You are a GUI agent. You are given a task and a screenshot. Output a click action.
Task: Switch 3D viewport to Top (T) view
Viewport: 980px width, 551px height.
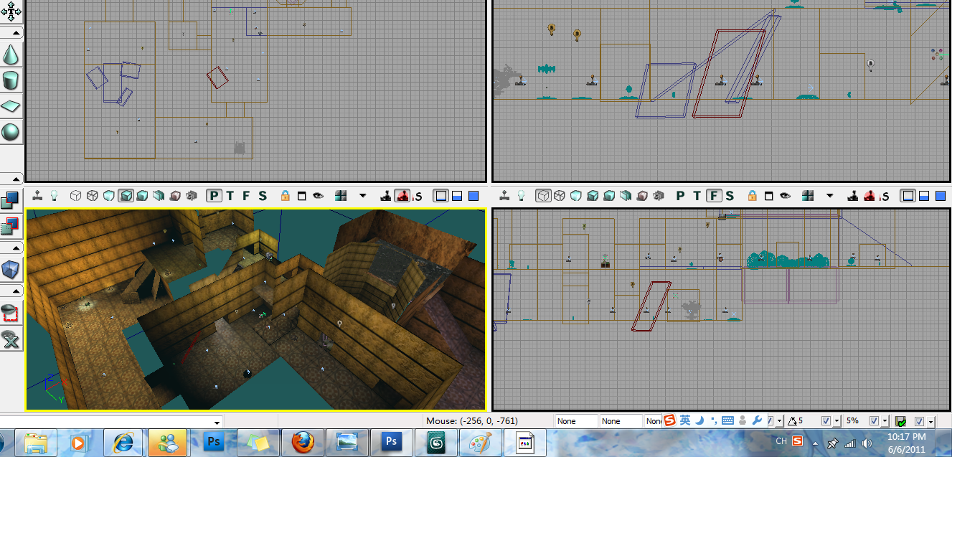(x=230, y=196)
